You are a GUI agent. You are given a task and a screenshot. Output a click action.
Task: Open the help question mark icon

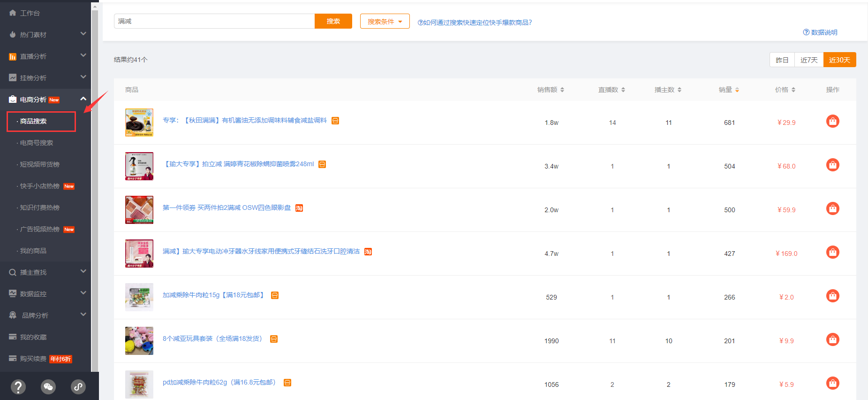pos(18,387)
